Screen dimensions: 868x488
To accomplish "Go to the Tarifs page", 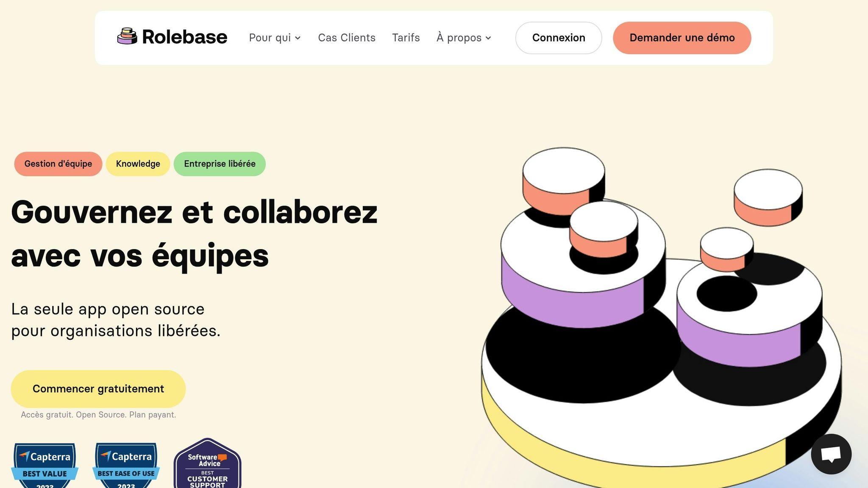I will pyautogui.click(x=406, y=38).
